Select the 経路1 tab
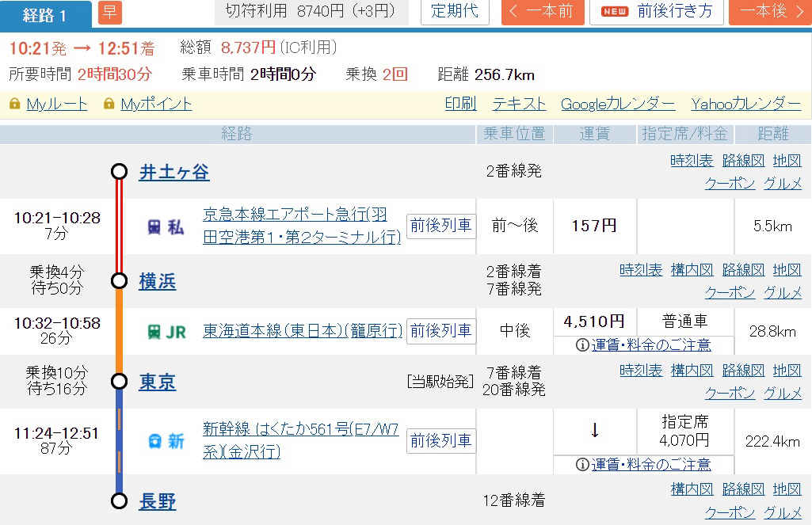 [46, 14]
